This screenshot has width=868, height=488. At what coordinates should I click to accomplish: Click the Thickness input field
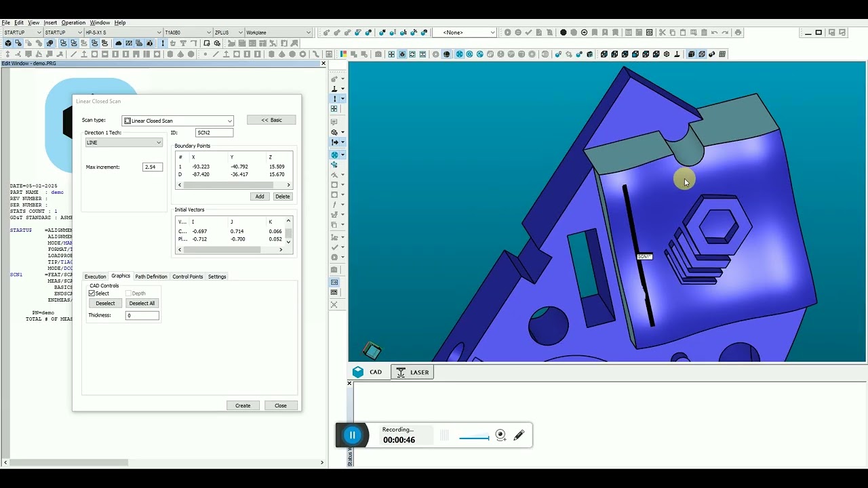pos(142,315)
